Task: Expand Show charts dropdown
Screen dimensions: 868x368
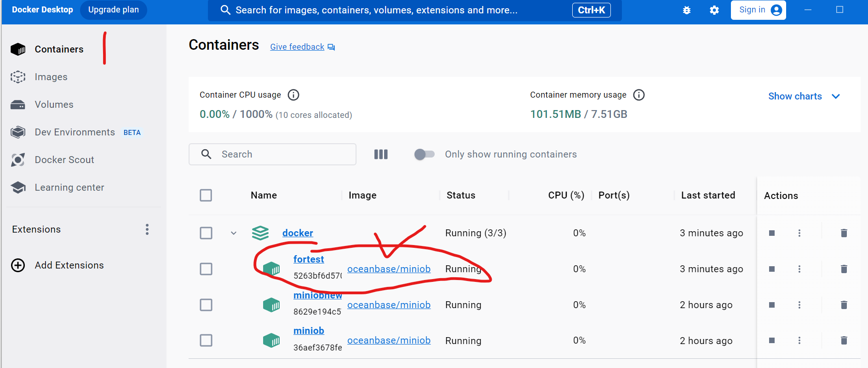Action: pos(804,96)
